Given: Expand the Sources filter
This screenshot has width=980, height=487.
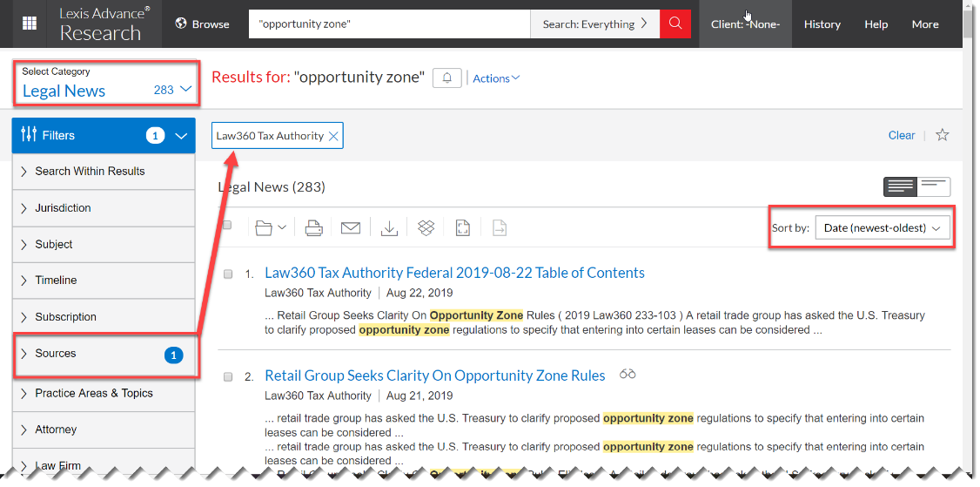Looking at the screenshot, I should (x=104, y=354).
